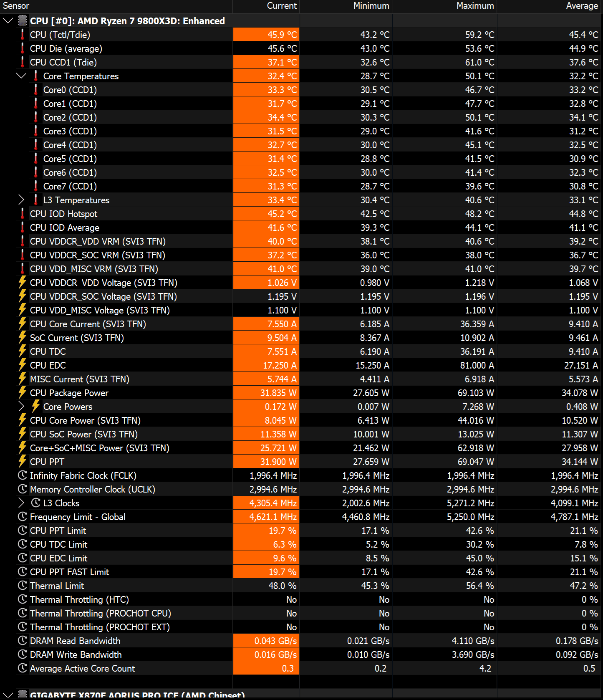Click lightning icon of CPU EDC

23,365
